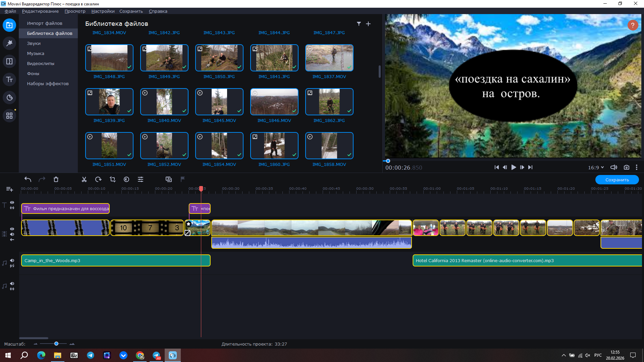Click the Rotate clip icon
This screenshot has width=644, height=362.
[x=98, y=180]
